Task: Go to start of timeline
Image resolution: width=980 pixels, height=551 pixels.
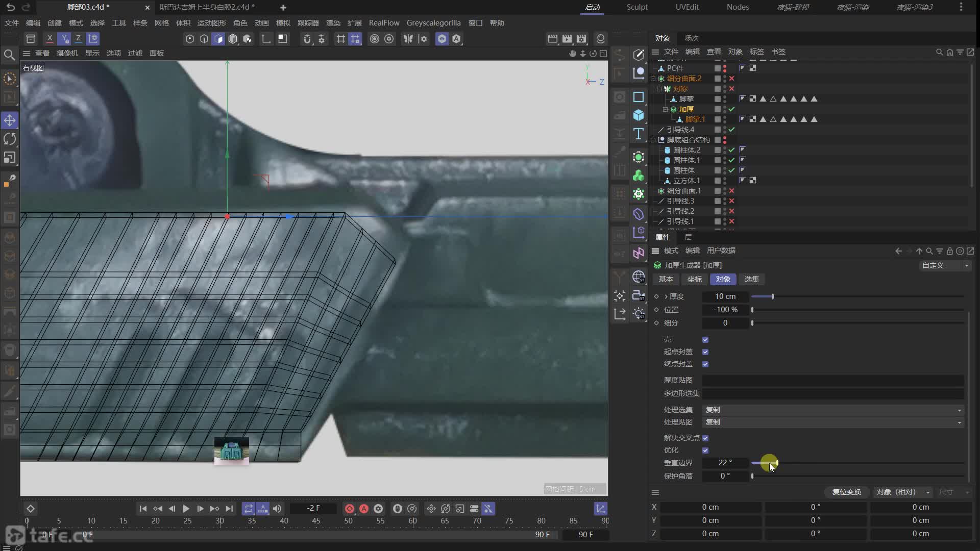Action: click(143, 509)
